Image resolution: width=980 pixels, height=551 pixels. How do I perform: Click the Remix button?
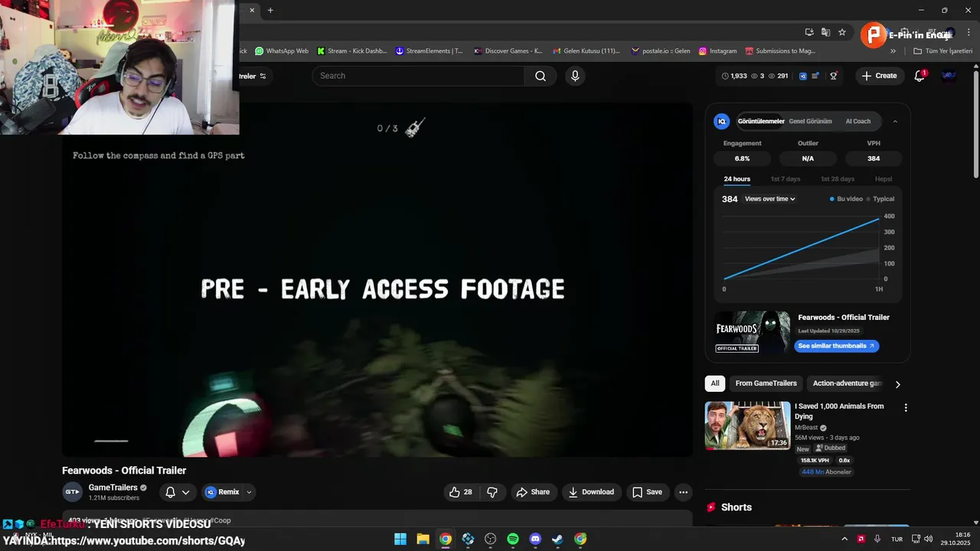click(x=222, y=492)
